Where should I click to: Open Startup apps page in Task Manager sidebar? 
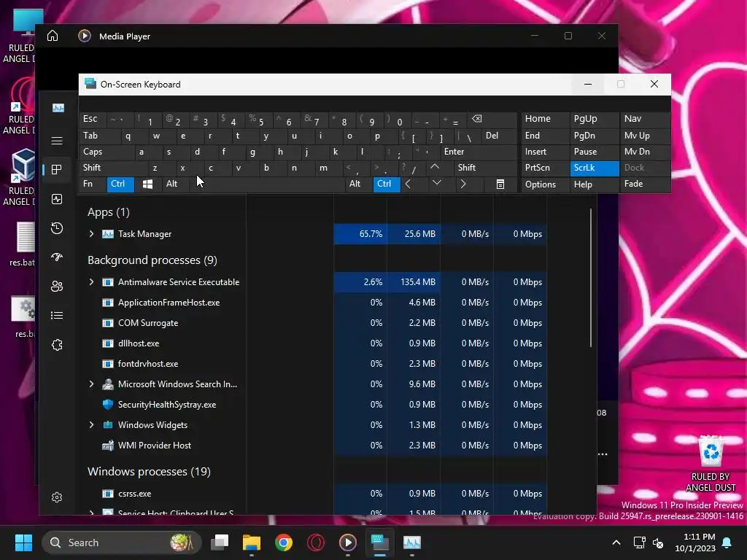pos(57,257)
